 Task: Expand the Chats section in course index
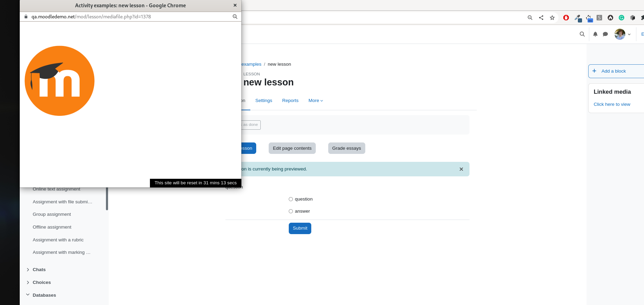(x=28, y=270)
